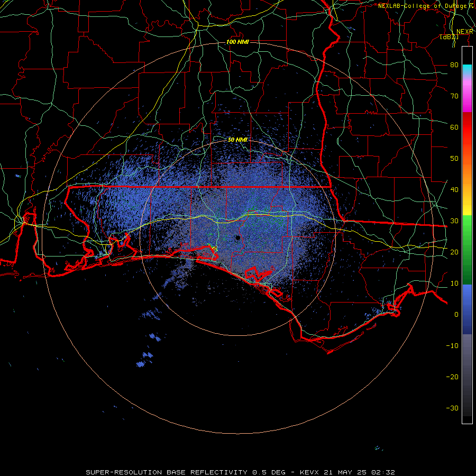Click the dBZ unit label above color scale
The height and width of the screenshot is (476, 476).
tap(449, 37)
